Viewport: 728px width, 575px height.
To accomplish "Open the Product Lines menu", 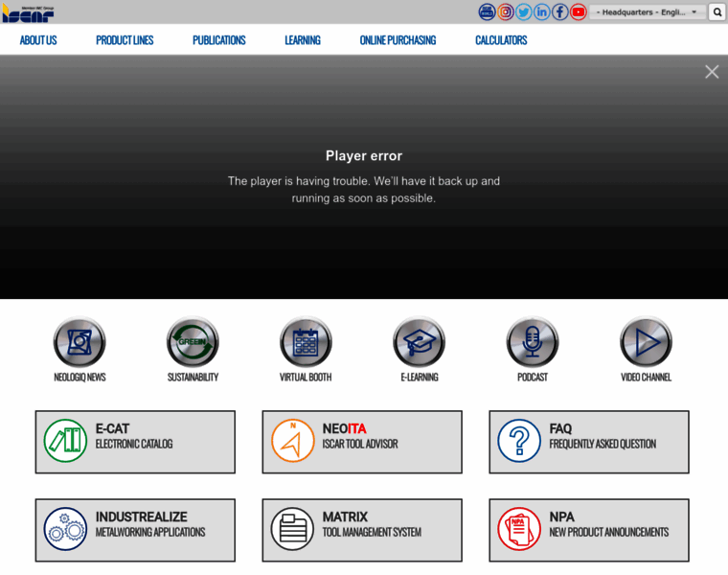I will coord(125,40).
